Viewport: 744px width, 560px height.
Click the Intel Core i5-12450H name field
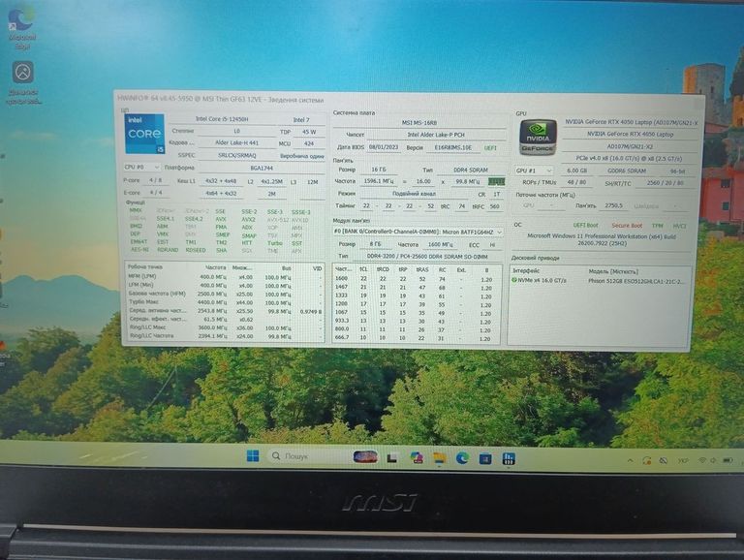pyautogui.click(x=222, y=119)
